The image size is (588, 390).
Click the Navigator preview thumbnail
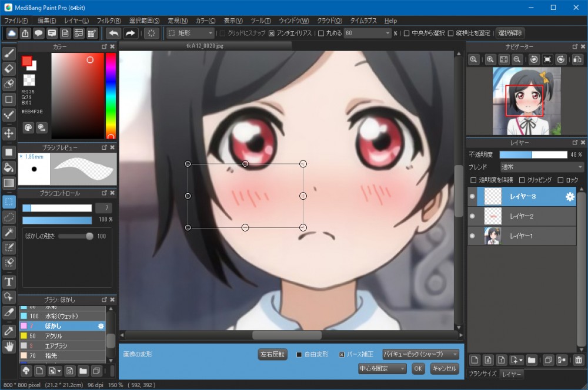click(527, 101)
